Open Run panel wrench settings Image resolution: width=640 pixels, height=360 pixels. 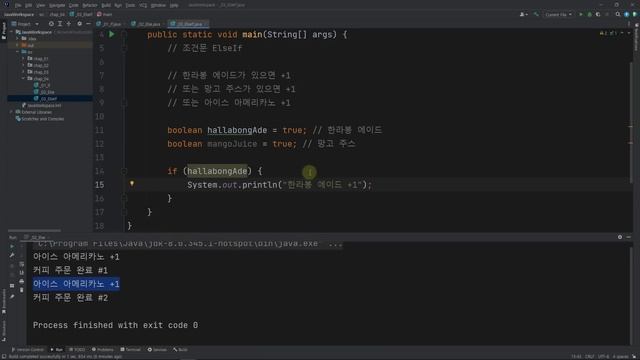point(12,255)
